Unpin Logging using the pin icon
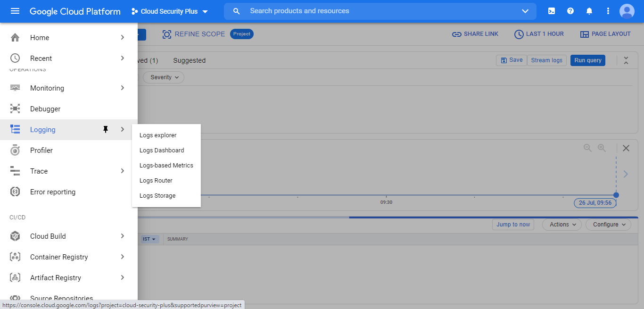 106,130
